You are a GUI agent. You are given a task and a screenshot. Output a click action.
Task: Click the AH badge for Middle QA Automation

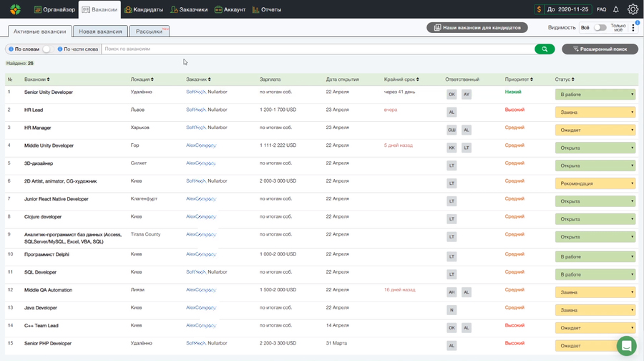(x=452, y=292)
